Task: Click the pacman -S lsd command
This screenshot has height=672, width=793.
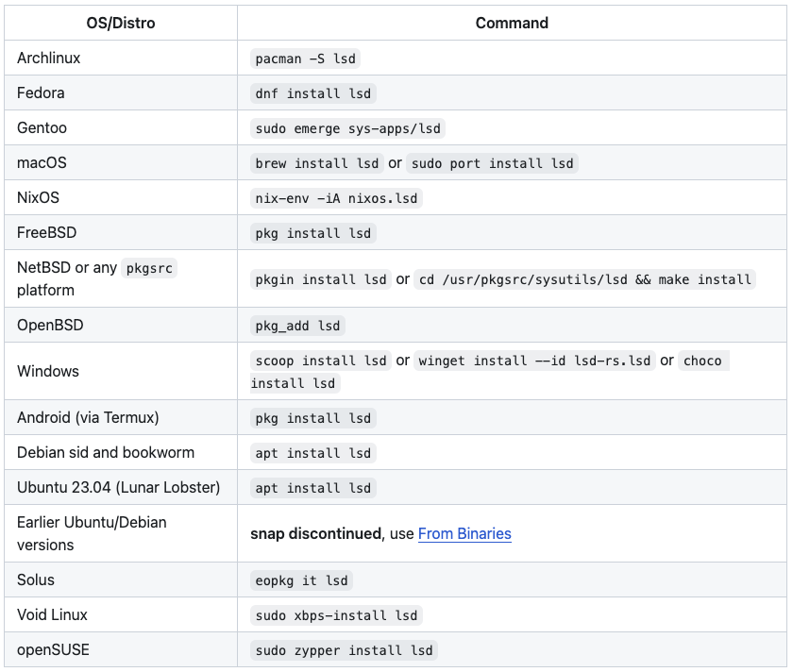Action: [x=306, y=59]
